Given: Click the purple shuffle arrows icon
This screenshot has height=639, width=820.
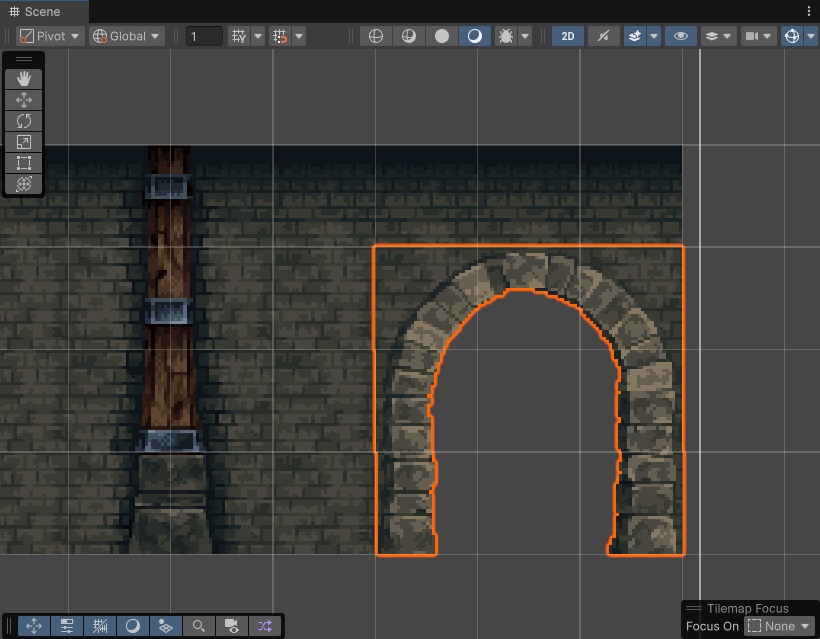Looking at the screenshot, I should pos(265,625).
